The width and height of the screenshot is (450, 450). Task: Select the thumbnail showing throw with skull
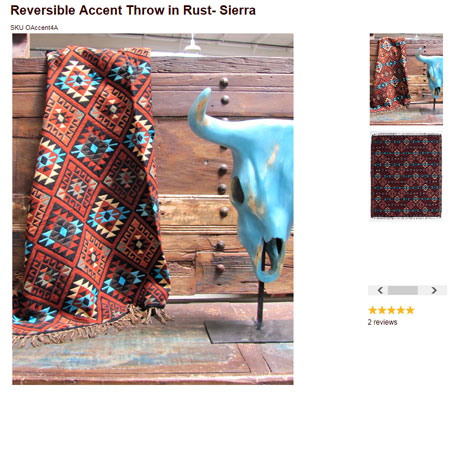(406, 79)
